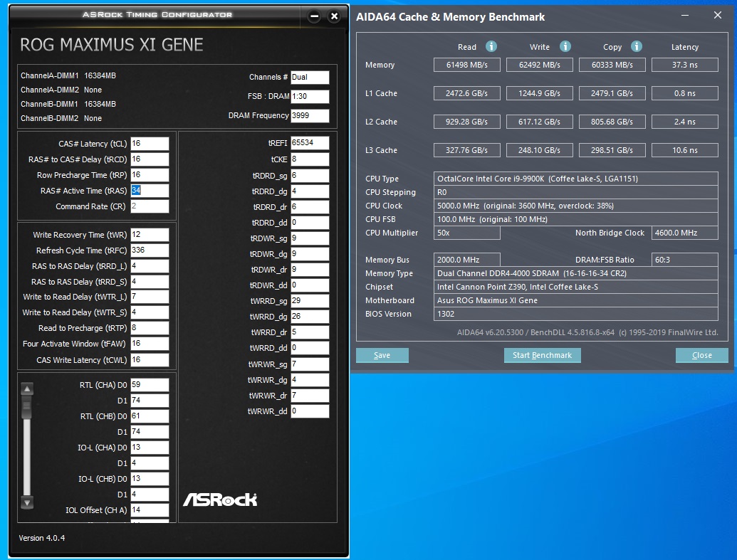Click the Chipset Intel Cannon Point Z390 field
The width and height of the screenshot is (737, 560).
click(x=576, y=287)
